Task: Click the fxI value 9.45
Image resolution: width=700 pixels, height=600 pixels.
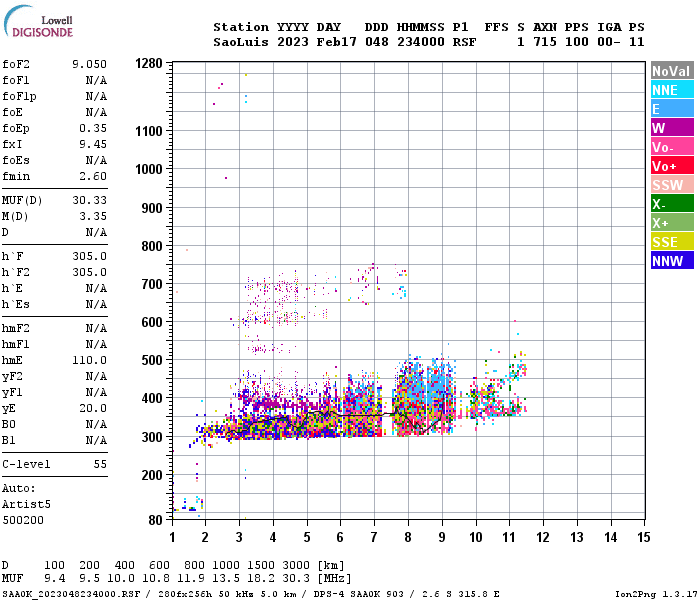Action: pyautogui.click(x=93, y=144)
